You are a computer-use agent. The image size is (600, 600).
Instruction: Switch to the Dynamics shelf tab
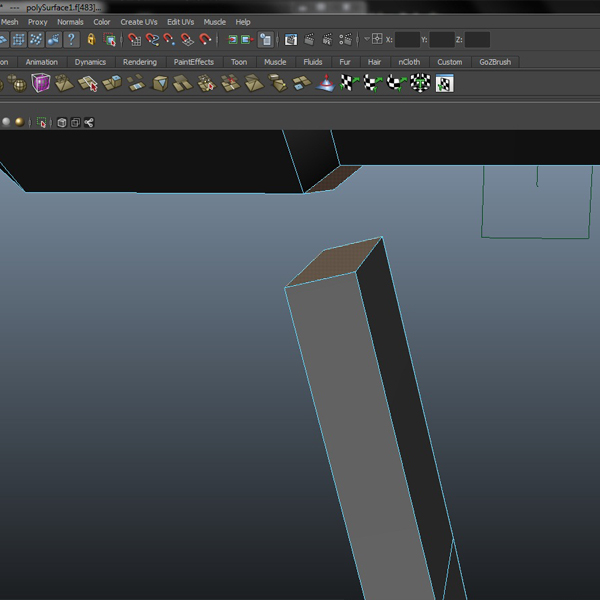(x=90, y=62)
